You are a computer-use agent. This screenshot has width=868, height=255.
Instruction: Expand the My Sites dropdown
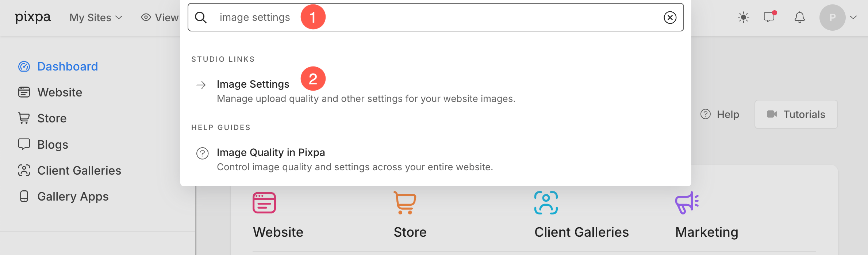coord(96,18)
